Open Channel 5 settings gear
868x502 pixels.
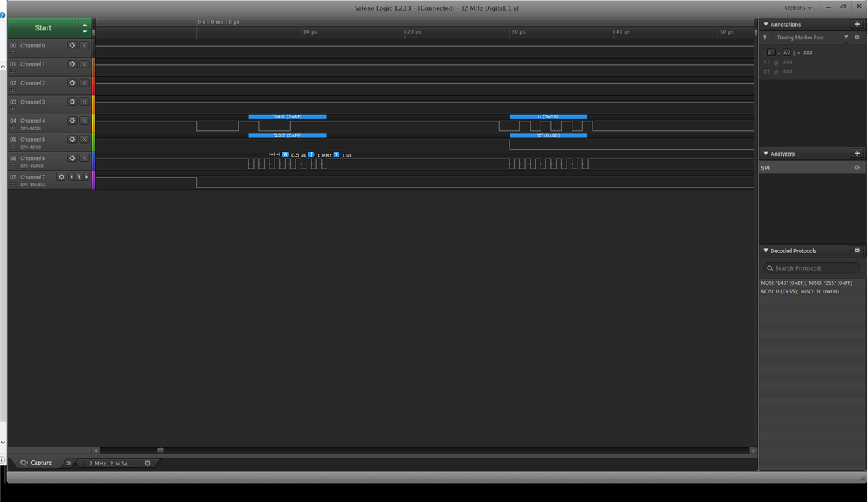click(72, 140)
